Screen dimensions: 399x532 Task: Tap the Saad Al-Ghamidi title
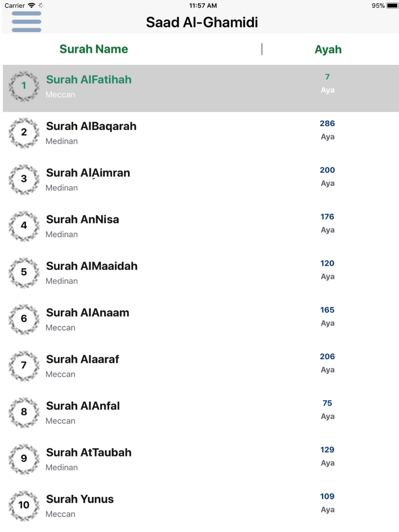coord(202,22)
